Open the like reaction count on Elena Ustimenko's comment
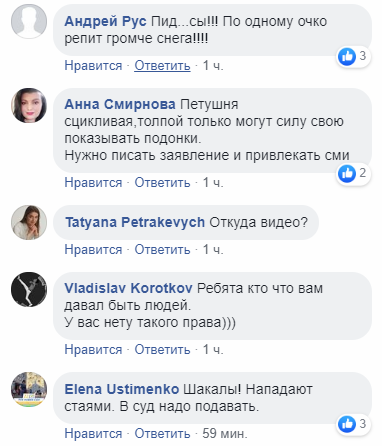 click(x=353, y=424)
